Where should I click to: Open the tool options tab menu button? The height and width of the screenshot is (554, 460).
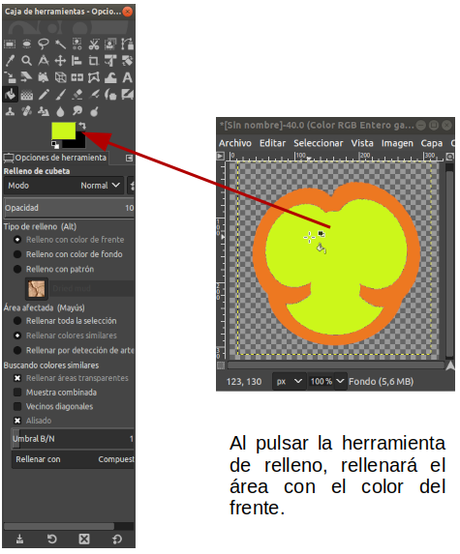click(129, 158)
